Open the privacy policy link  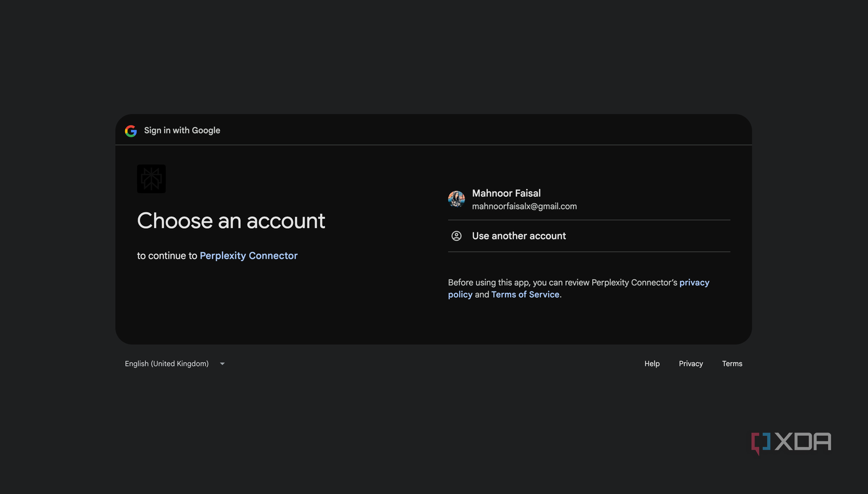tap(694, 283)
